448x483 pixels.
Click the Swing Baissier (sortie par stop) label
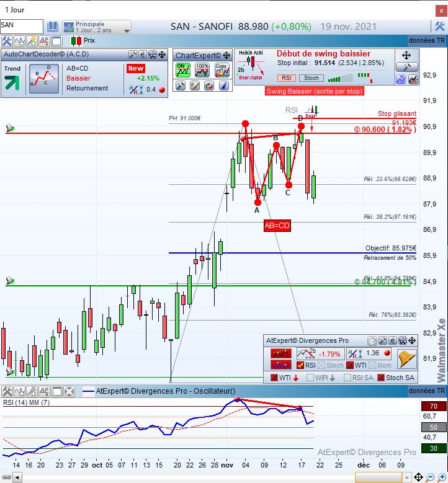tap(315, 91)
